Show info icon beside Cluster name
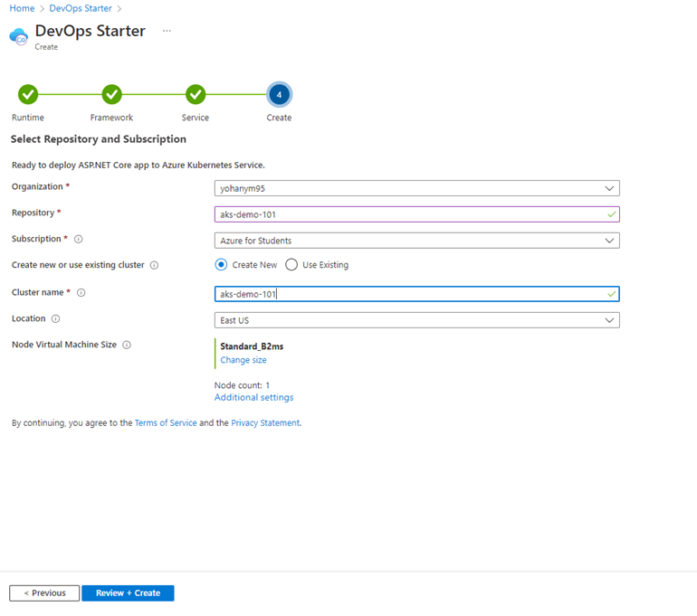This screenshot has height=616, width=697. tap(81, 293)
